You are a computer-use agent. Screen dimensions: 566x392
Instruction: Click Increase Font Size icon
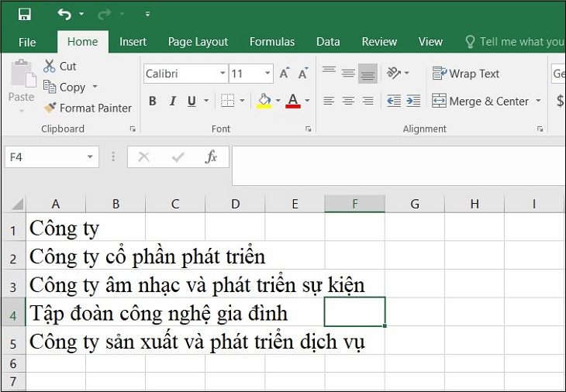click(285, 73)
